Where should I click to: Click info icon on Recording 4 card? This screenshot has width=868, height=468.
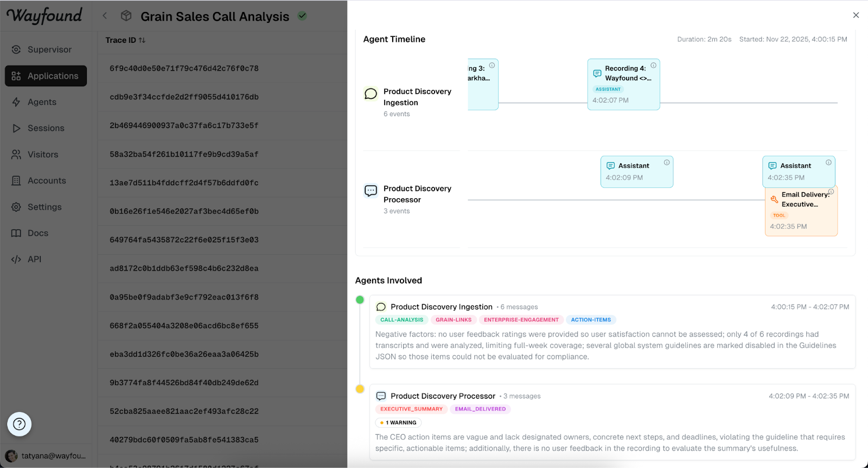(653, 65)
